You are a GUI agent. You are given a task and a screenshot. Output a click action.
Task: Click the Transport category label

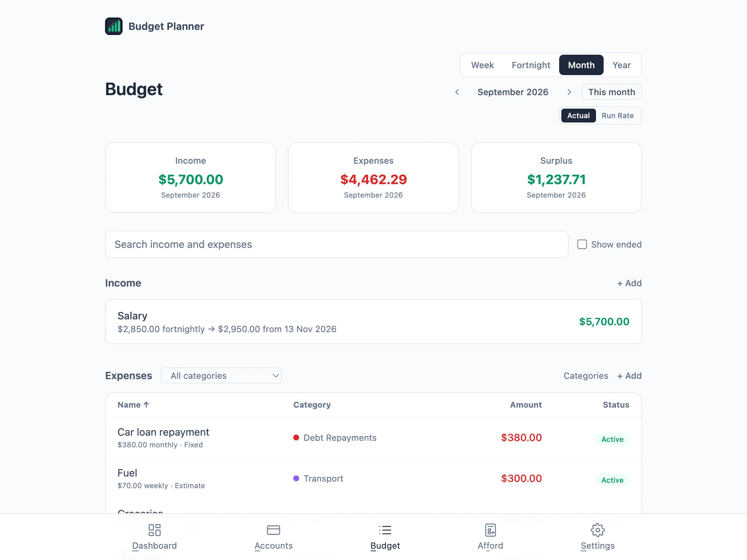tap(323, 478)
